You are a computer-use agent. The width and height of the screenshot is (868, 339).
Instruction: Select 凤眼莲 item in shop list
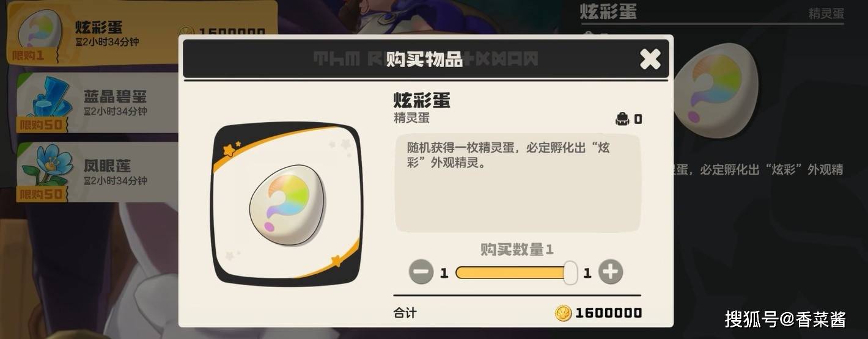coord(98,172)
